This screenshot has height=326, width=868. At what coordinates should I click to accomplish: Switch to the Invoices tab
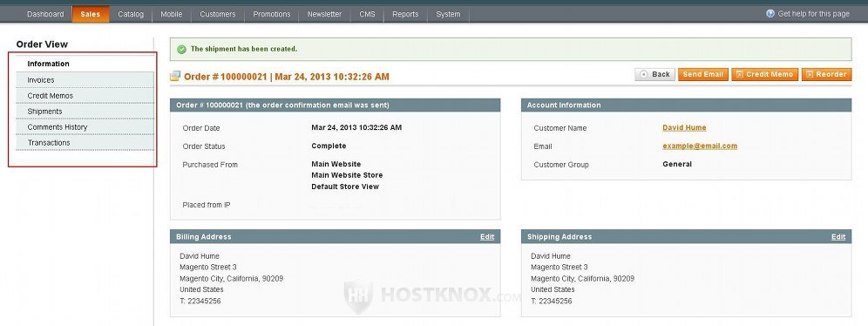pos(85,80)
